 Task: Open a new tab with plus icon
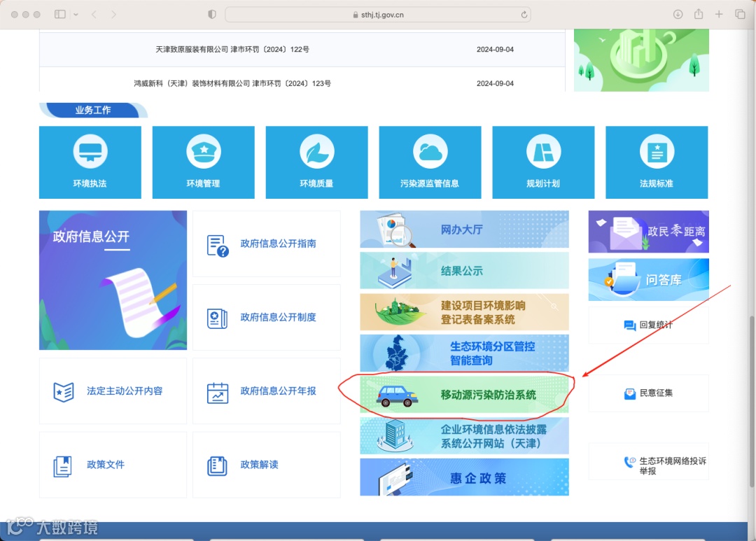tap(719, 15)
